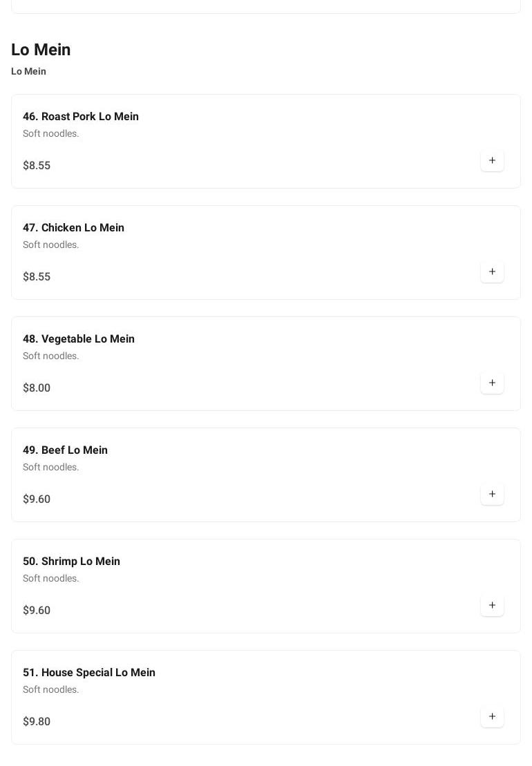Viewport: 532px width, 766px height.
Task: Open the 47. Chicken Lo Mein item
Action: [x=73, y=228]
